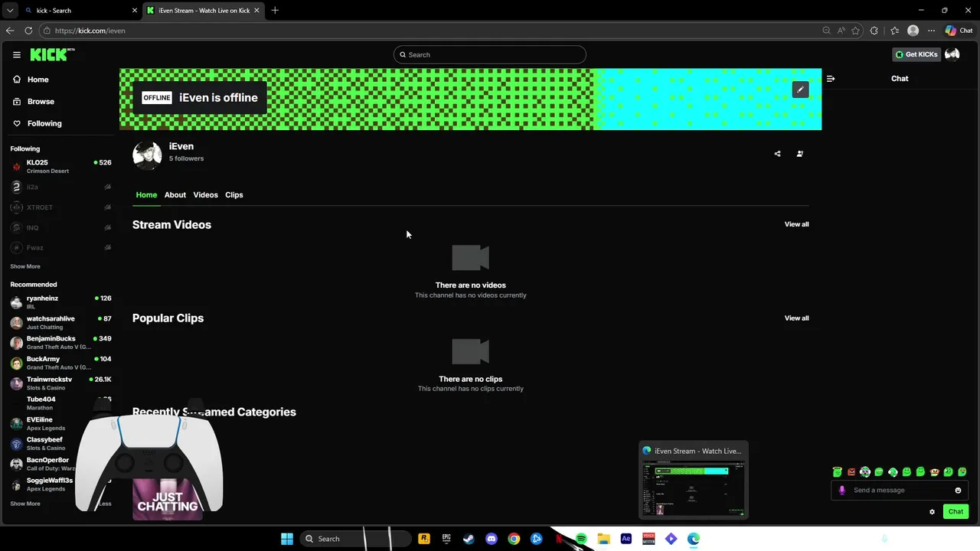980x551 pixels.
Task: Open the browser favorites list icon
Action: 894,31
